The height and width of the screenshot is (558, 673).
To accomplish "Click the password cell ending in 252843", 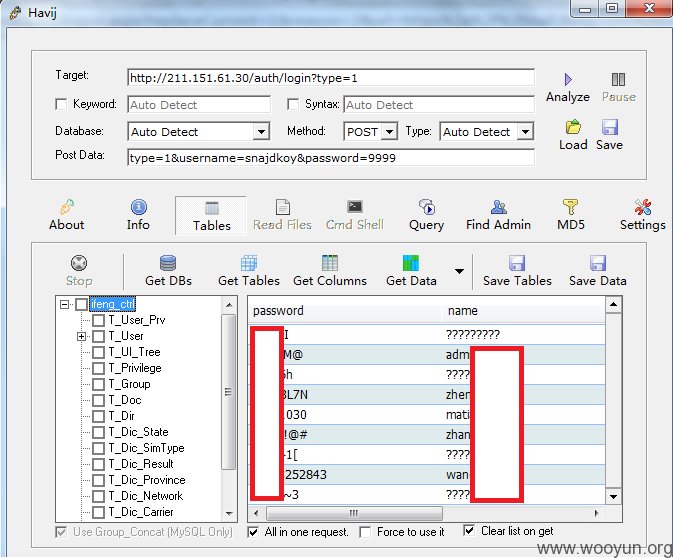I will [346, 475].
